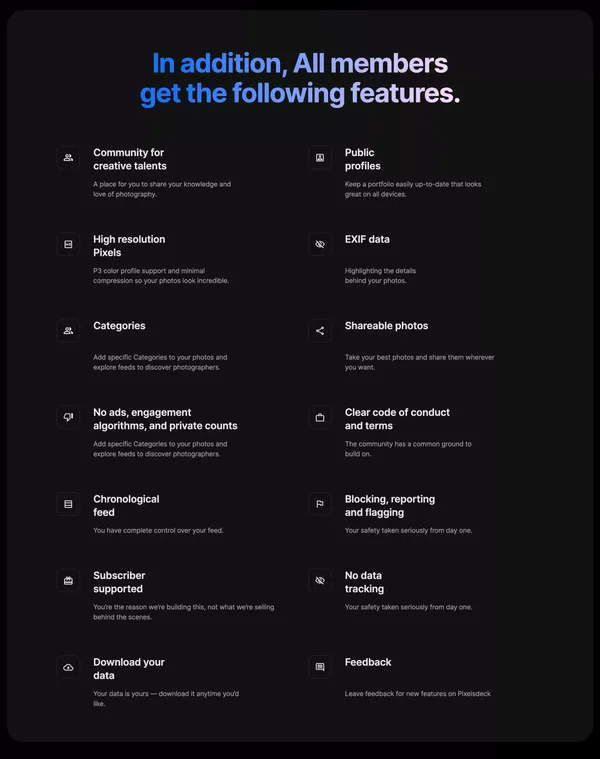The height and width of the screenshot is (759, 600).
Task: Click the Feedback heading text
Action: 368,662
